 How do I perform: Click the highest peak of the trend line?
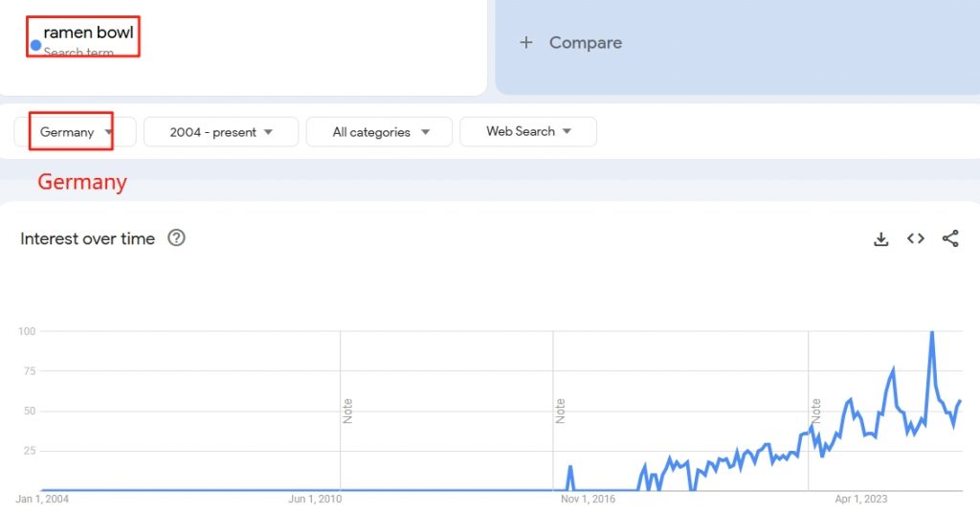931,332
